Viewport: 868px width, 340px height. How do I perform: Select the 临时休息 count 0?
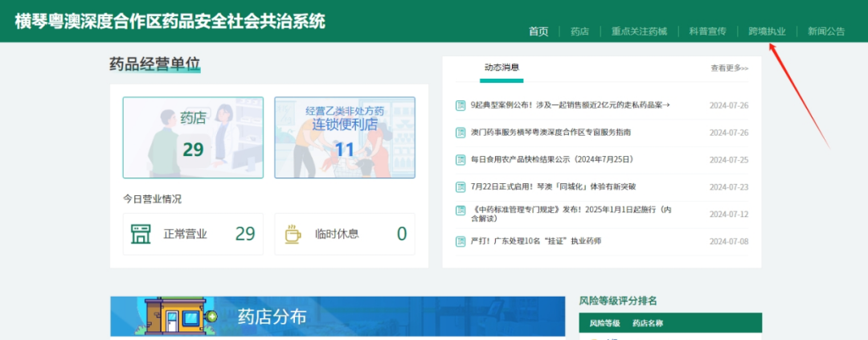point(402,234)
